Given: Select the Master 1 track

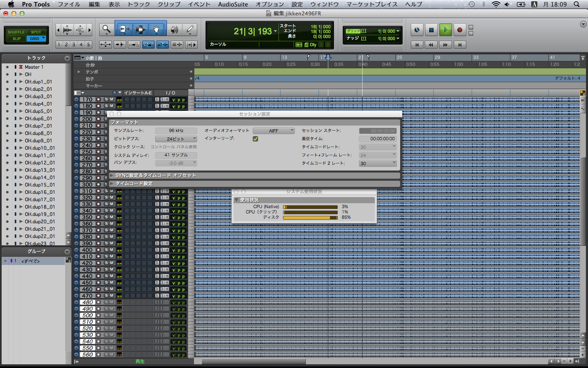Looking at the screenshot, I should point(34,67).
